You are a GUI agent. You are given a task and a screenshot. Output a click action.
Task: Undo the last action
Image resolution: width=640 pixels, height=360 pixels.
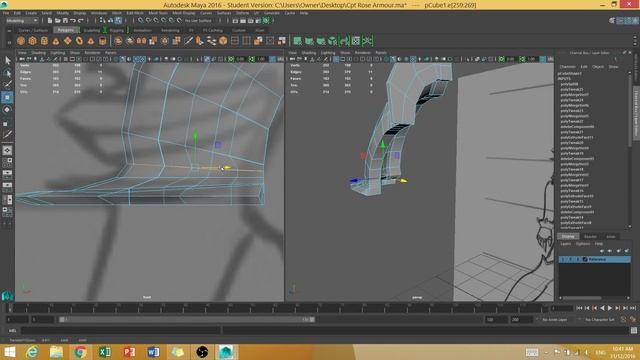point(73,20)
